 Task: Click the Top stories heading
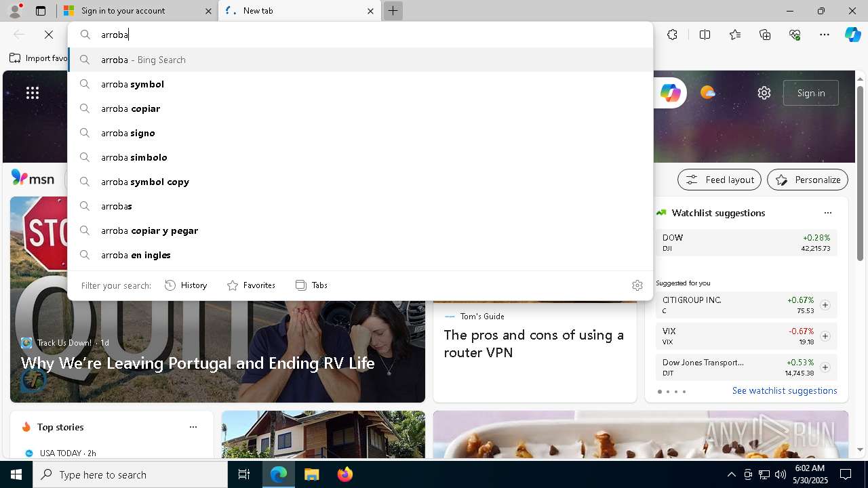click(x=60, y=427)
